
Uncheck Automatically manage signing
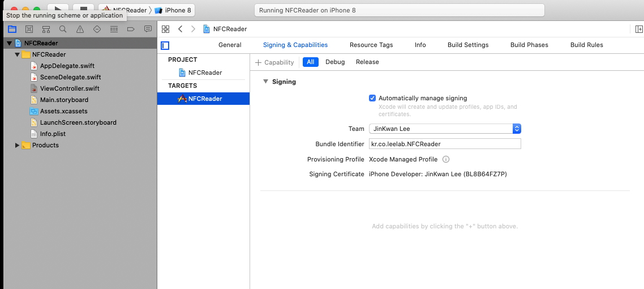pyautogui.click(x=372, y=98)
